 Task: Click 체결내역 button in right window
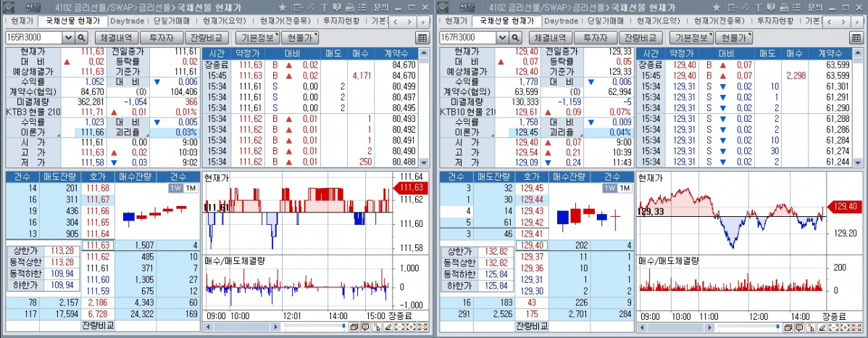coord(550,38)
